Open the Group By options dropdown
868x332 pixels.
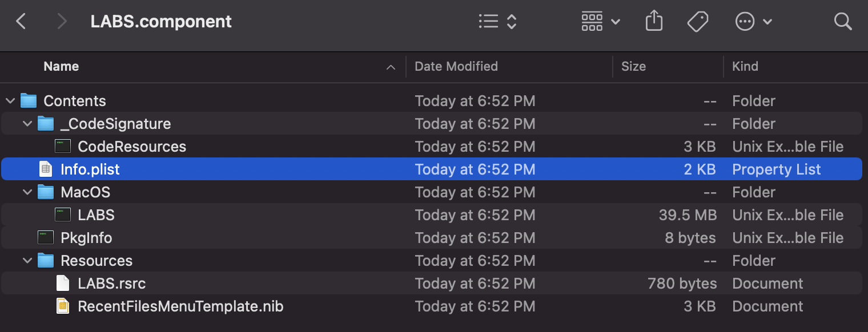coord(600,22)
